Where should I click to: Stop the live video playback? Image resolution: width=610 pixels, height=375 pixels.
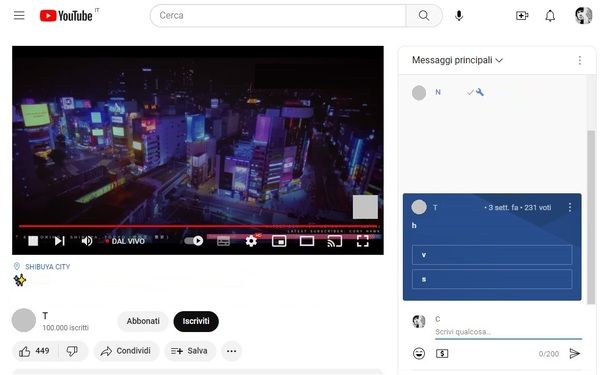(x=33, y=241)
